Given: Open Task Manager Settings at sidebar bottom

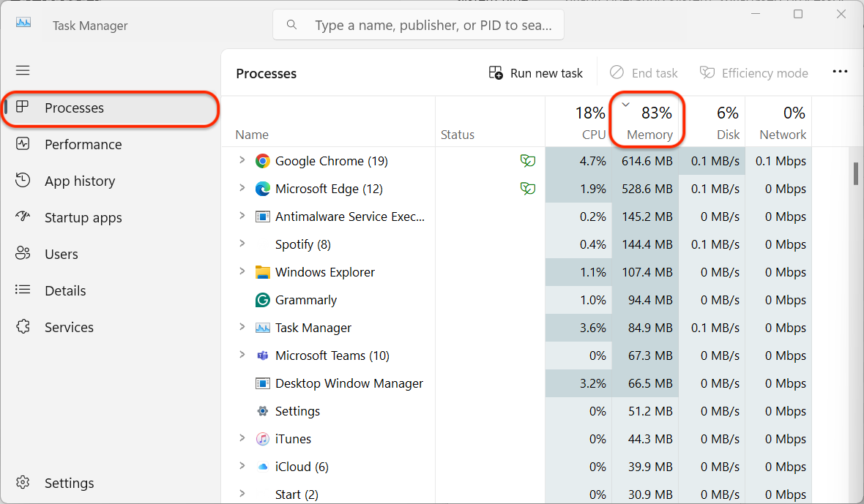Looking at the screenshot, I should [x=111, y=483].
